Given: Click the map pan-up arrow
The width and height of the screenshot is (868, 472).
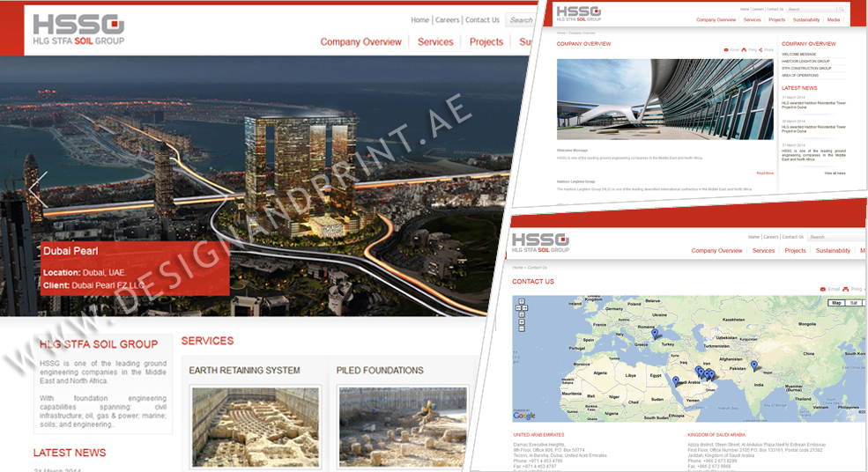Looking at the screenshot, I should click(x=522, y=301).
